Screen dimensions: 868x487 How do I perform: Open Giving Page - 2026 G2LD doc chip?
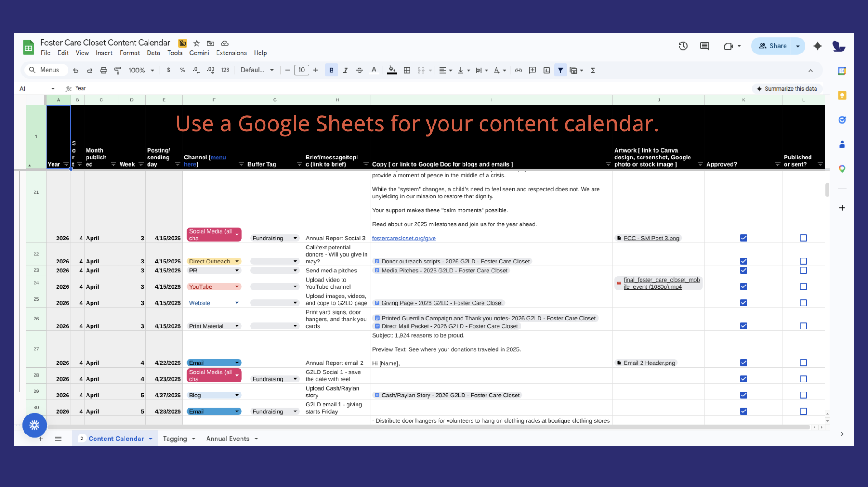439,303
